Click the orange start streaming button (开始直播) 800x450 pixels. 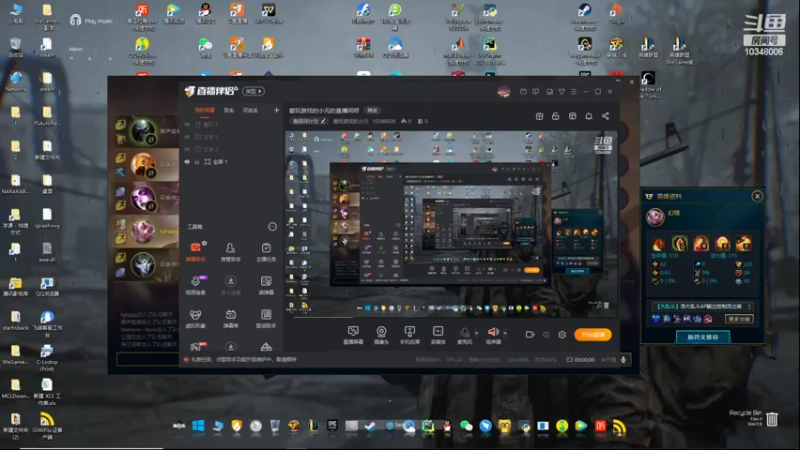tap(593, 335)
